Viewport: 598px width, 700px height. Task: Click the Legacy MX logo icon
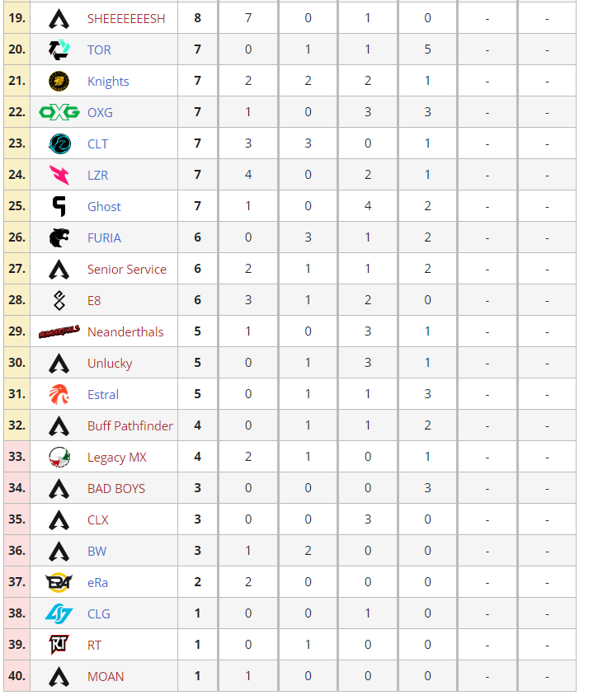pos(59,457)
